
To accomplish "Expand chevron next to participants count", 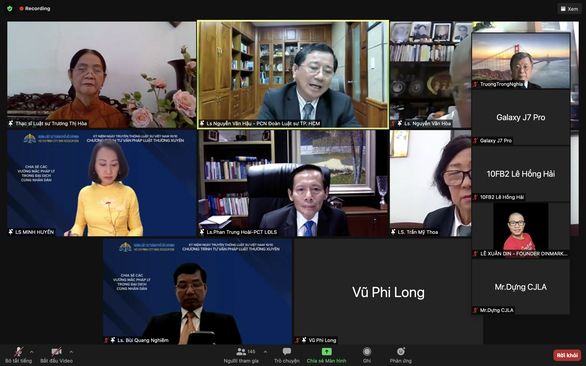I will coord(265,352).
